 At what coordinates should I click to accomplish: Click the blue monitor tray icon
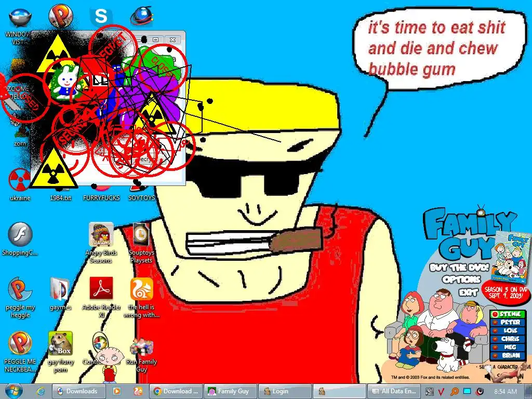pos(467,392)
